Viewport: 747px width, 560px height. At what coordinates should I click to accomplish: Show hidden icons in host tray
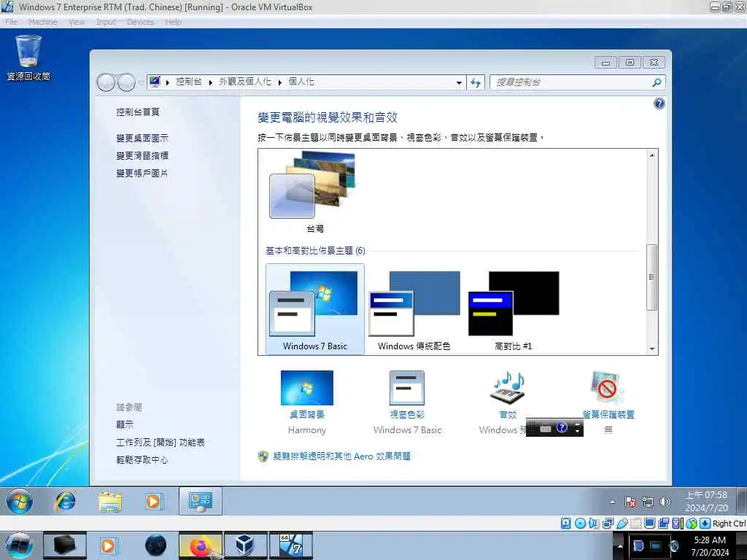620,545
